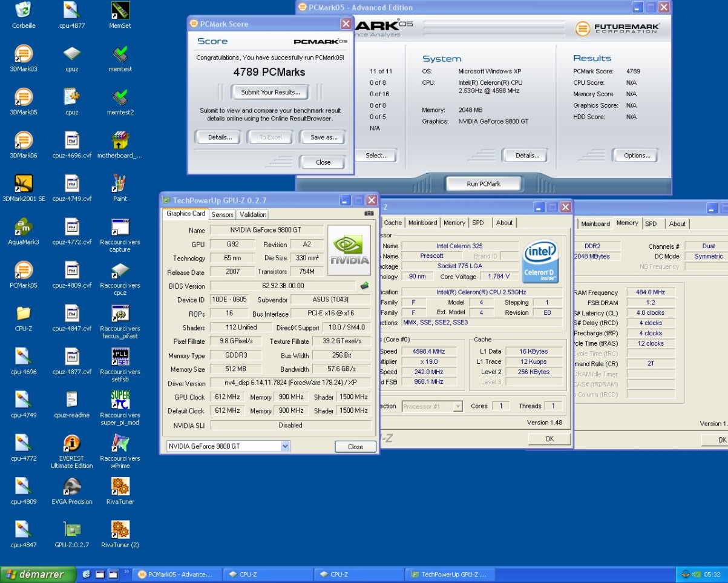The image size is (728, 583).
Task: Click Submit Your Results button
Action: tap(271, 92)
